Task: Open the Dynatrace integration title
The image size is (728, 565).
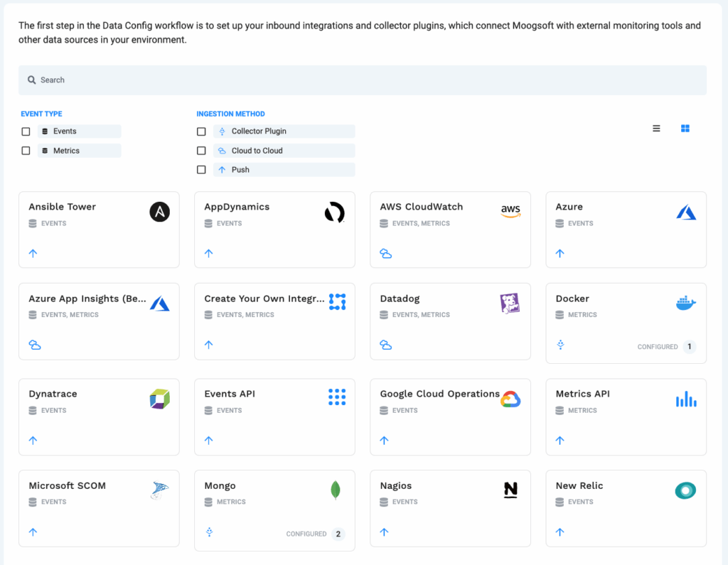Action: (53, 394)
